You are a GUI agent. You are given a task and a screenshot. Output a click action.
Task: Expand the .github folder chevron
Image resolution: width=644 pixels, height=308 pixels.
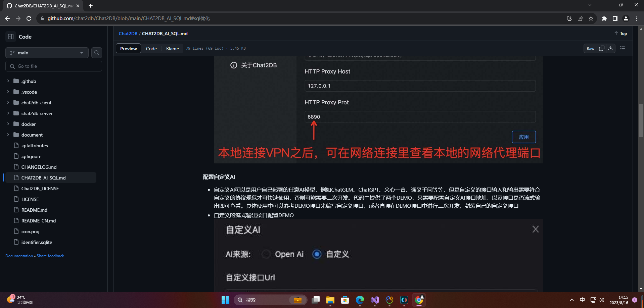8,81
